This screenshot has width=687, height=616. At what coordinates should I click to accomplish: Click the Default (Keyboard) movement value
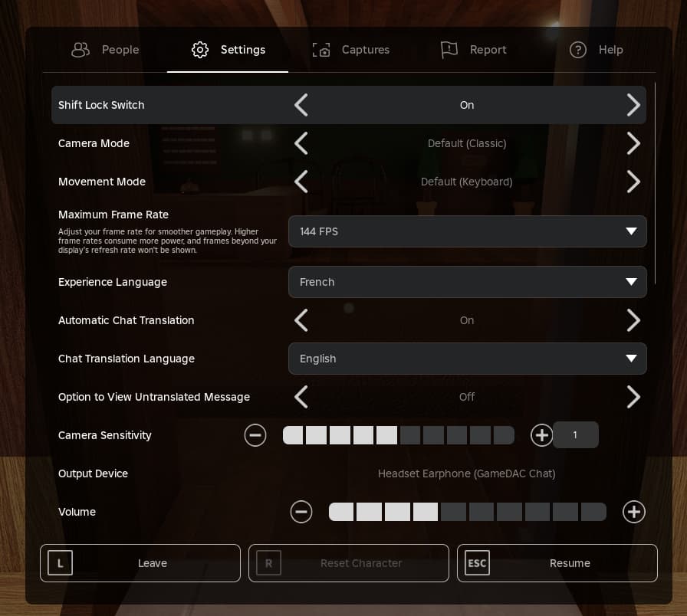pos(467,182)
